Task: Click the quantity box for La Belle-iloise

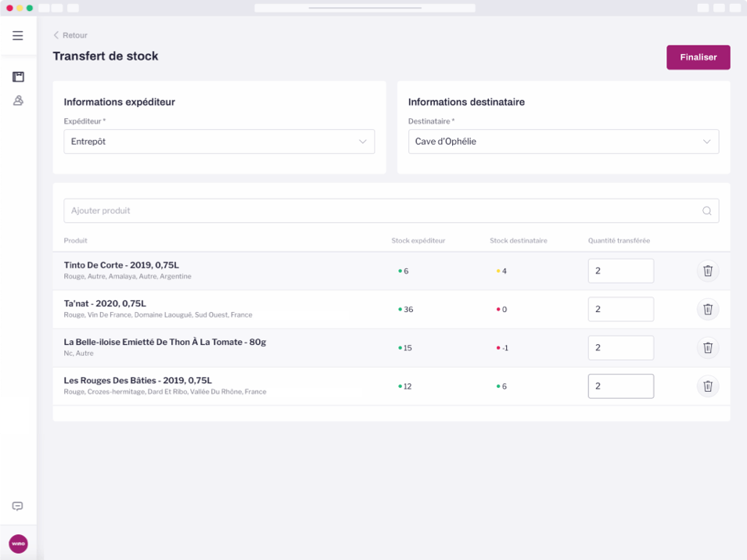Action: pyautogui.click(x=620, y=347)
